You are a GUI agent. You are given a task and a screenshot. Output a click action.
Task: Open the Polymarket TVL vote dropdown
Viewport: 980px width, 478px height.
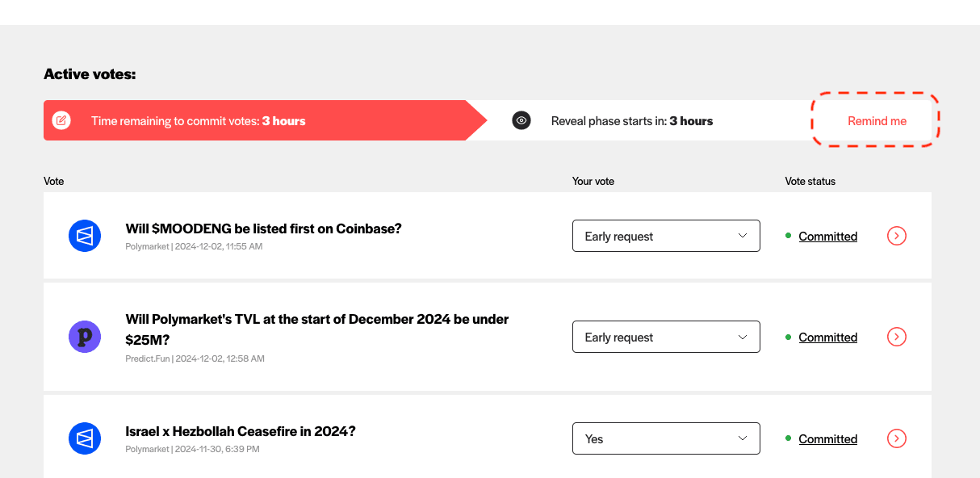click(666, 337)
